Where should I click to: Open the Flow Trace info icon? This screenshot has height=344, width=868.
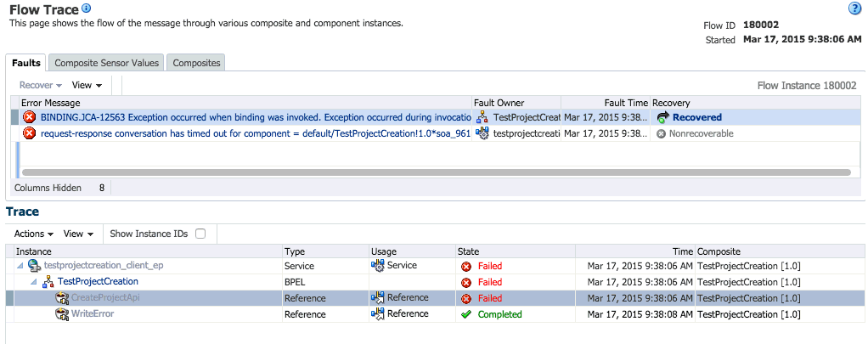tap(86, 8)
